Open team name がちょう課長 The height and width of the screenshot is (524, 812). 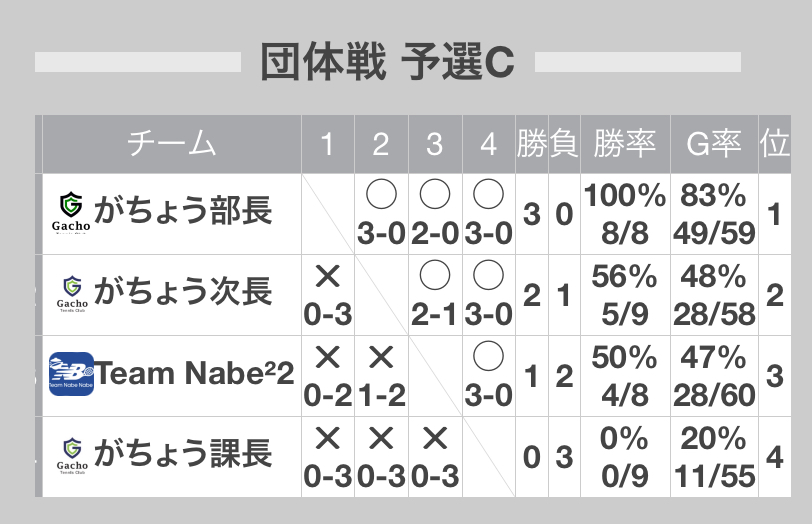point(183,453)
